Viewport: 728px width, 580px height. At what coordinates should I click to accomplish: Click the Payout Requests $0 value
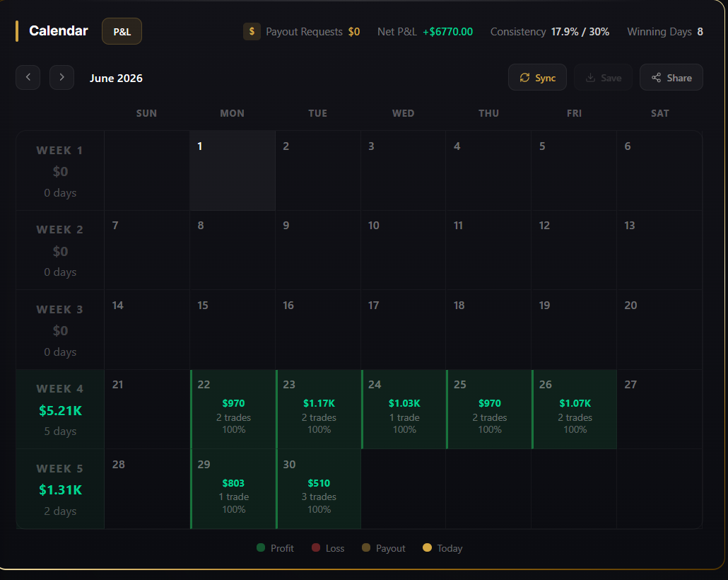point(354,32)
